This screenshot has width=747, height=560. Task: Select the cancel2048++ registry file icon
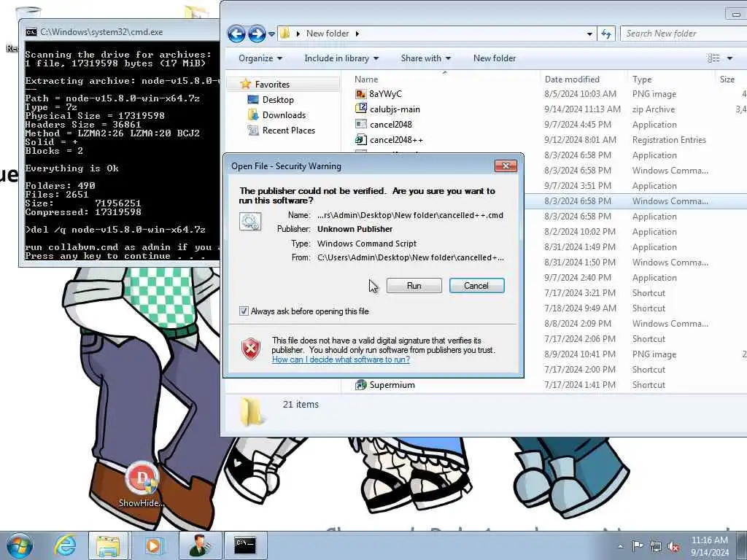pos(360,139)
